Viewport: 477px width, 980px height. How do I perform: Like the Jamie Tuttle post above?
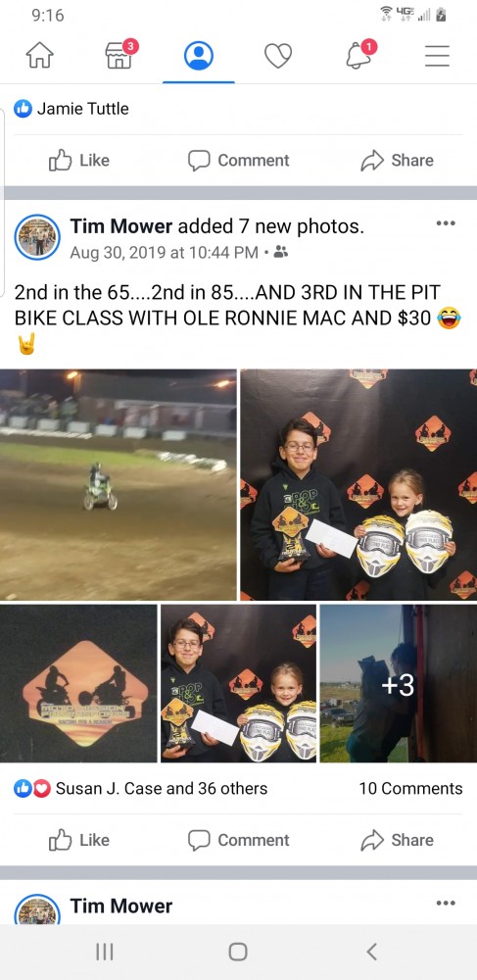pyautogui.click(x=79, y=161)
